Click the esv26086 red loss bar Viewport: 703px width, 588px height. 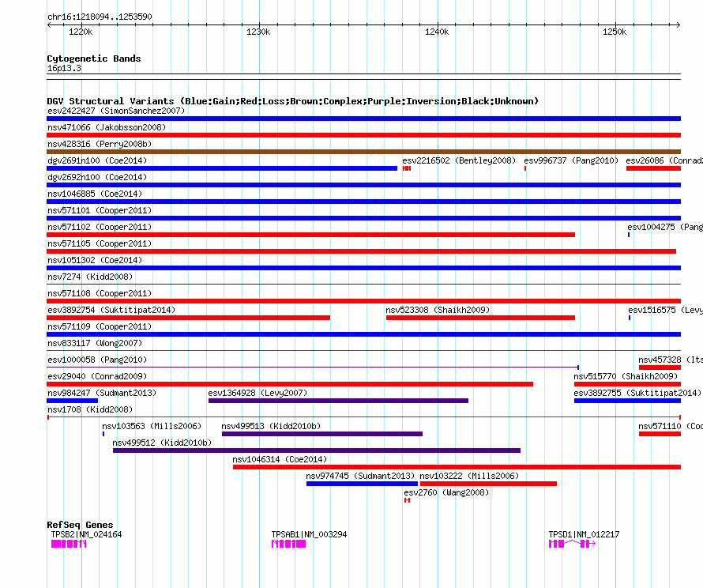point(653,168)
